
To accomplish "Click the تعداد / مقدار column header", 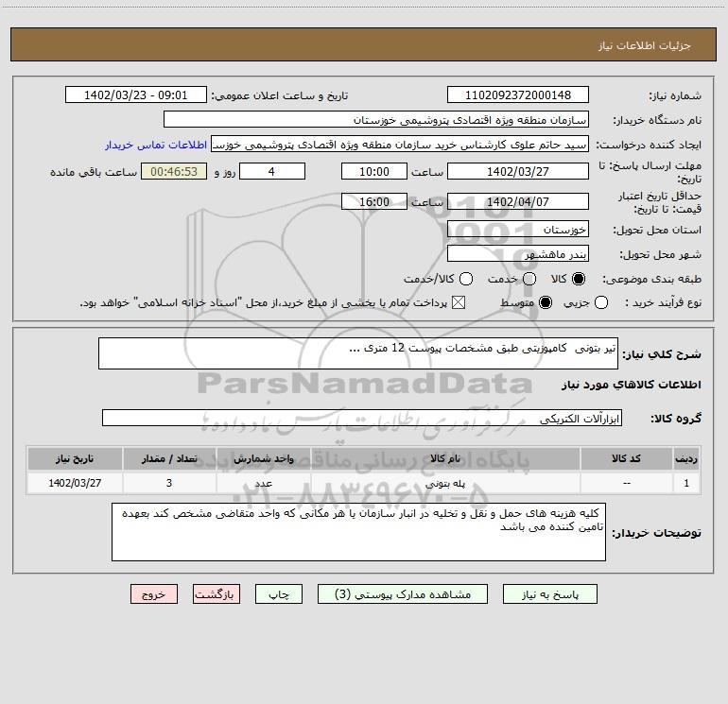I will (x=169, y=458).
